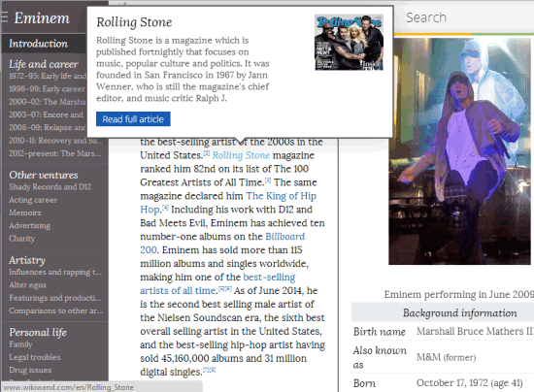Navigate to Personal life section
534x392 pixels.
(x=38, y=332)
